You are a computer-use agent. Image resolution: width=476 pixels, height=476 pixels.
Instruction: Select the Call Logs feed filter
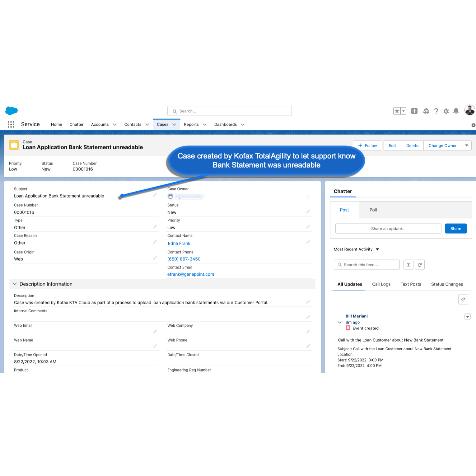381,284
